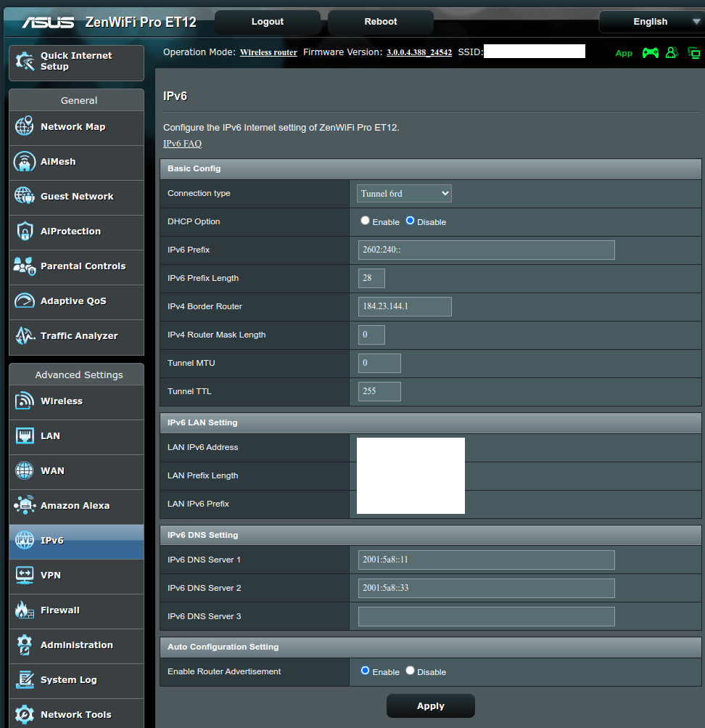Click the Adaptive QoS gauge icon
Viewport: 705px width, 728px height.
(25, 300)
